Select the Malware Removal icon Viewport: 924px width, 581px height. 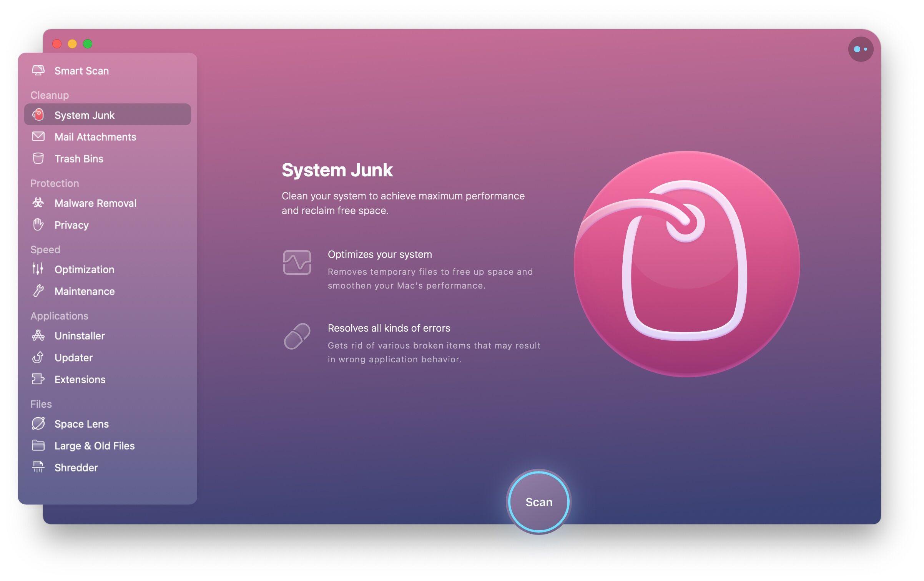coord(38,203)
